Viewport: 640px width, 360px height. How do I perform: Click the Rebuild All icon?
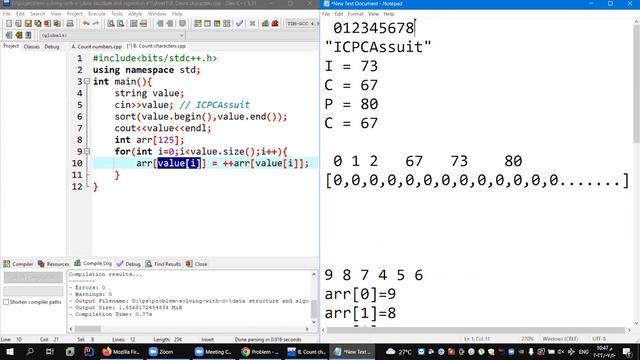tap(227, 24)
